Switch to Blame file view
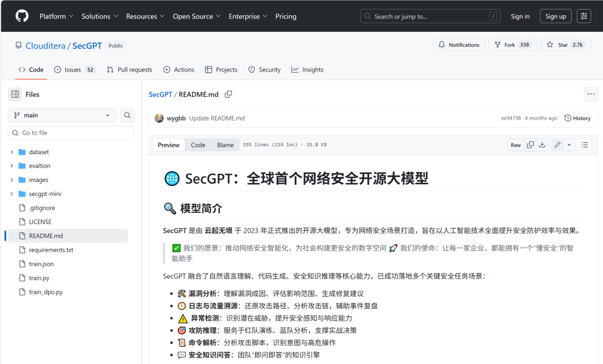Screen dimensions: 603x364 pyautogui.click(x=226, y=145)
